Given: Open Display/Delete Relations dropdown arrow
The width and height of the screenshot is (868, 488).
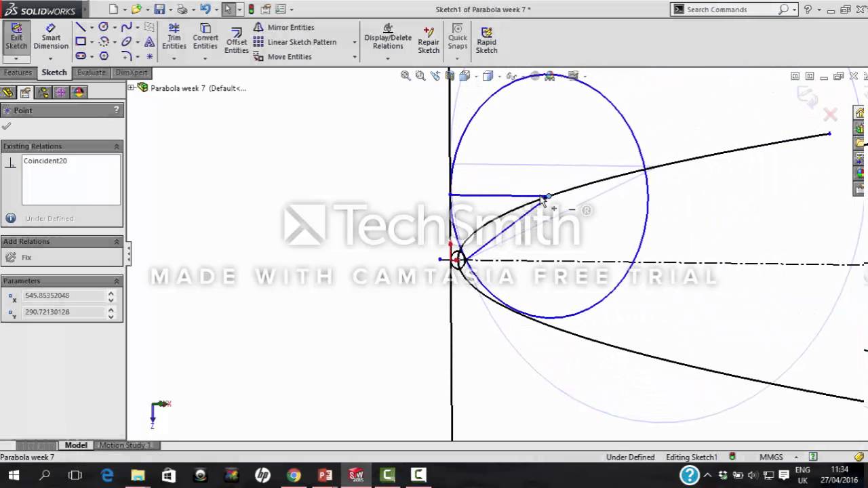Looking at the screenshot, I should 388,58.
